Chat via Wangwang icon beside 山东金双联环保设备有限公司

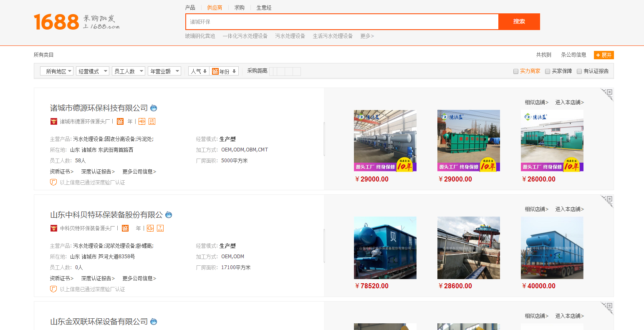coord(154,322)
